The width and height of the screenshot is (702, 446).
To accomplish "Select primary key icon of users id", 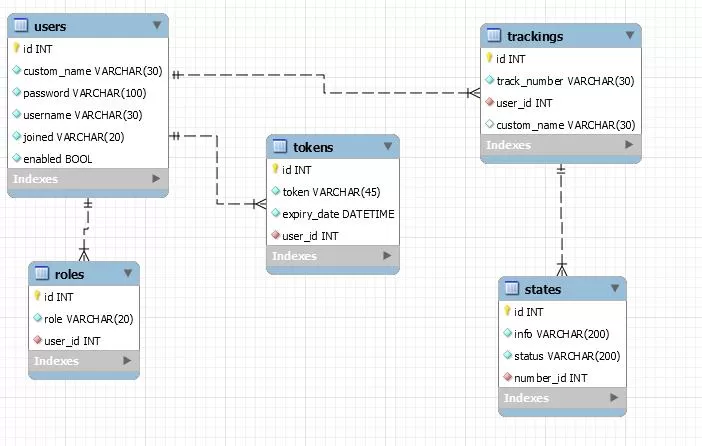I will coord(16,47).
